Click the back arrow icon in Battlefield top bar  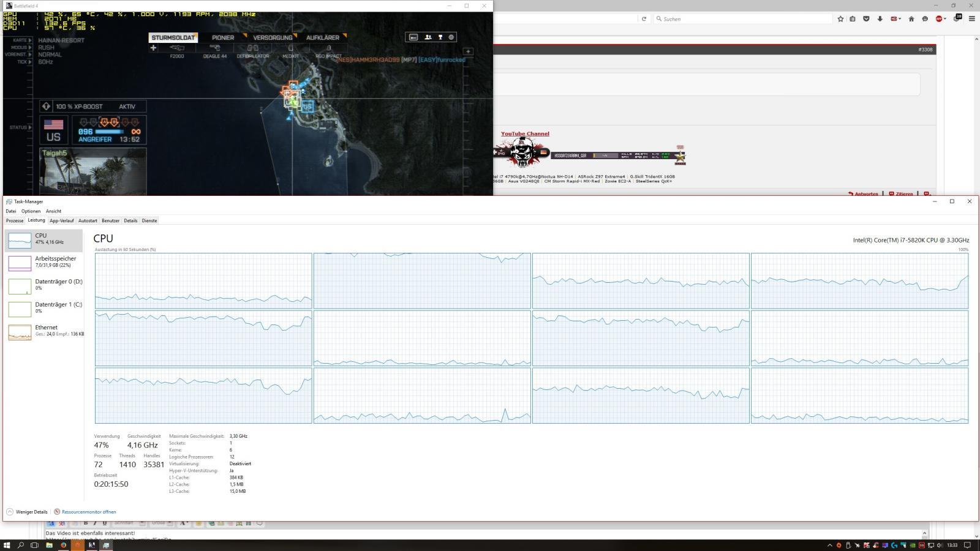tap(413, 37)
